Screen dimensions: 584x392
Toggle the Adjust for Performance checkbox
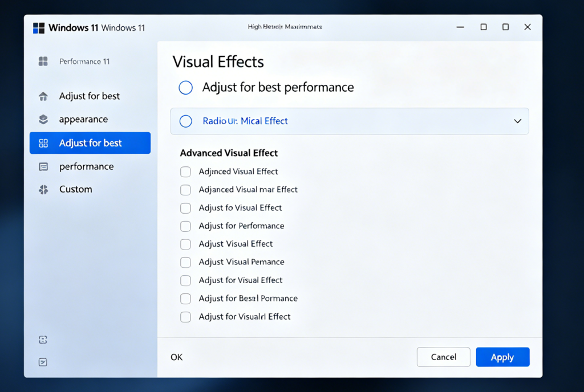[x=185, y=226]
